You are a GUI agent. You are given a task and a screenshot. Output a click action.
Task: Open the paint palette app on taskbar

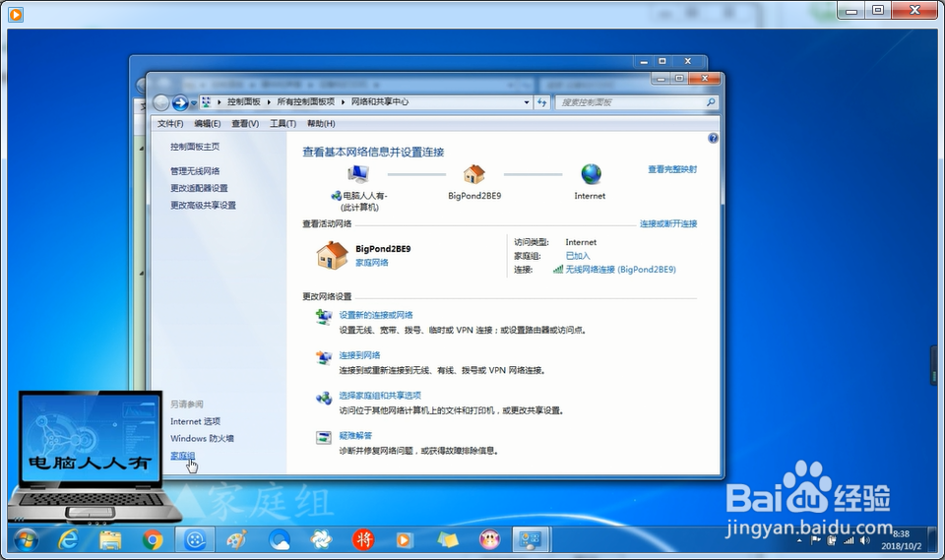coord(237,540)
